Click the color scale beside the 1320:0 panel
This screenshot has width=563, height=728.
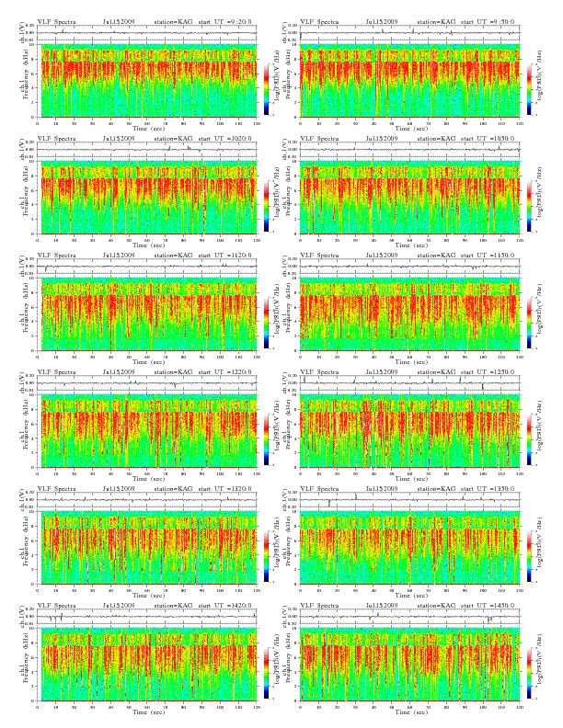point(266,556)
